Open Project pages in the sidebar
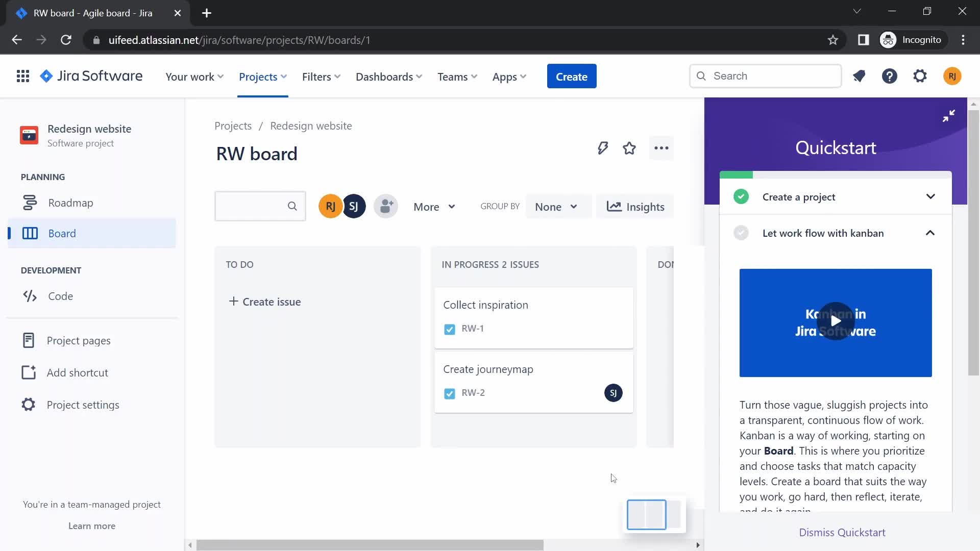Viewport: 980px width, 551px height. pyautogui.click(x=92, y=340)
